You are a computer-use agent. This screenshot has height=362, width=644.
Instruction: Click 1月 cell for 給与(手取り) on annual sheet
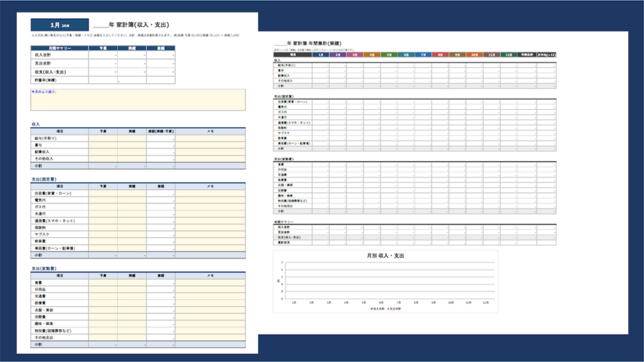pyautogui.click(x=320, y=65)
